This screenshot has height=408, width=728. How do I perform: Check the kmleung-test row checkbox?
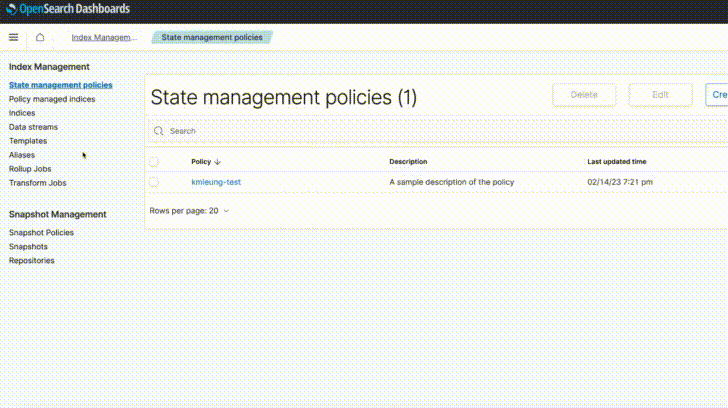tap(154, 182)
